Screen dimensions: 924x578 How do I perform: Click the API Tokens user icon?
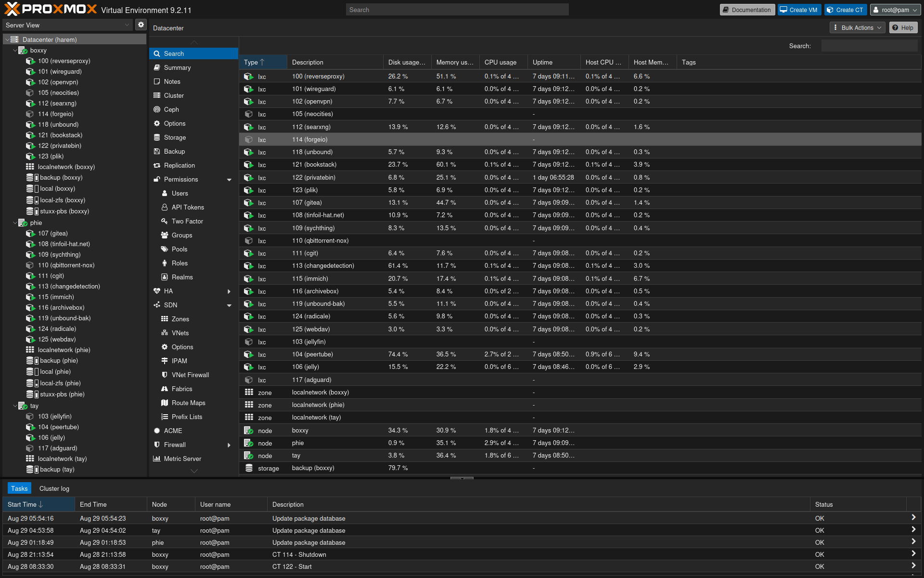click(165, 207)
